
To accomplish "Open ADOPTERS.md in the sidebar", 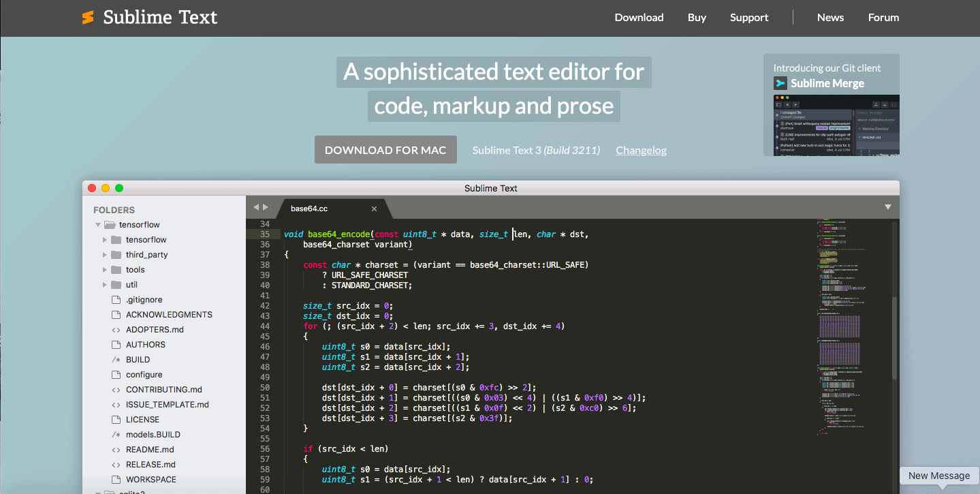I will 155,330.
